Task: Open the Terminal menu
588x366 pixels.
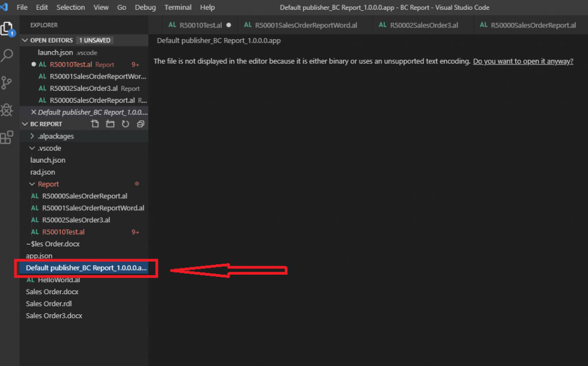Action: tap(177, 7)
